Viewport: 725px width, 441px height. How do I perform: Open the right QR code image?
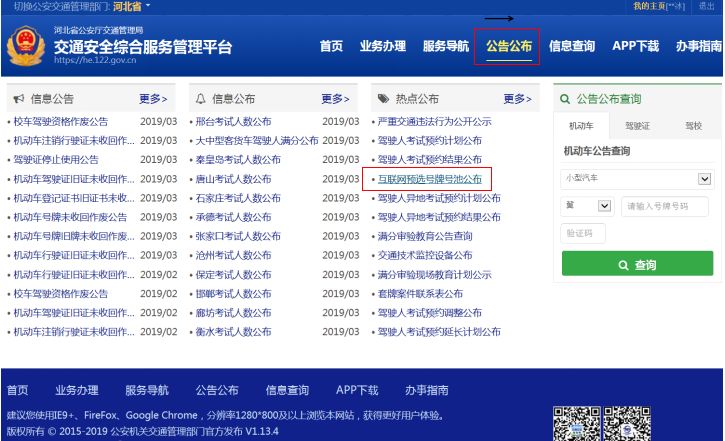627,423
